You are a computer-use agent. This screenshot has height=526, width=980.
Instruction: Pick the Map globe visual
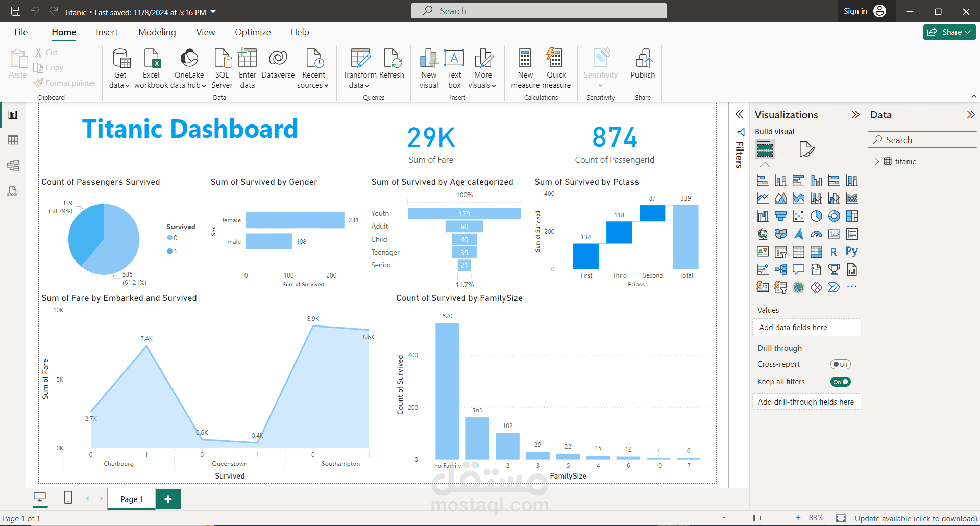click(763, 234)
